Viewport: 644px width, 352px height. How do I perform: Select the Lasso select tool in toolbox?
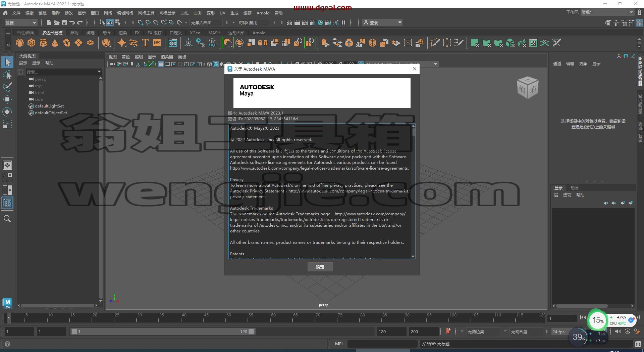7,75
